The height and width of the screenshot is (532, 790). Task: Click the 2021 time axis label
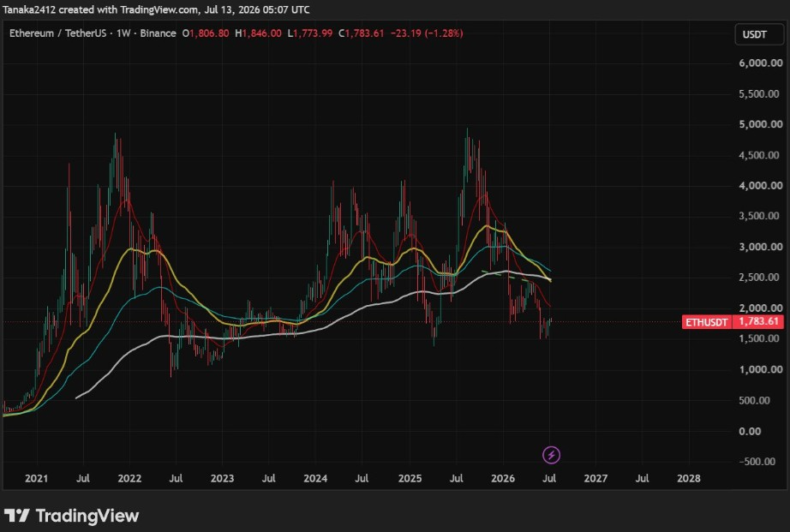tap(36, 479)
